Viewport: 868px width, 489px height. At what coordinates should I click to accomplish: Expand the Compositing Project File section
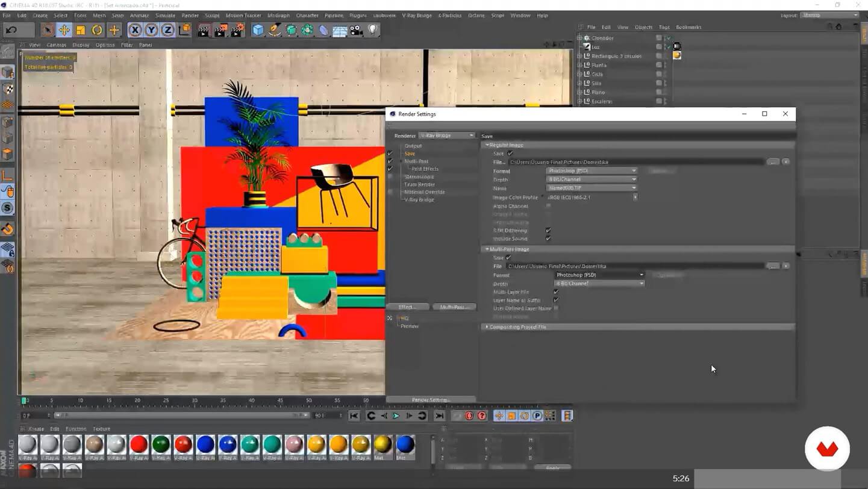(x=487, y=327)
